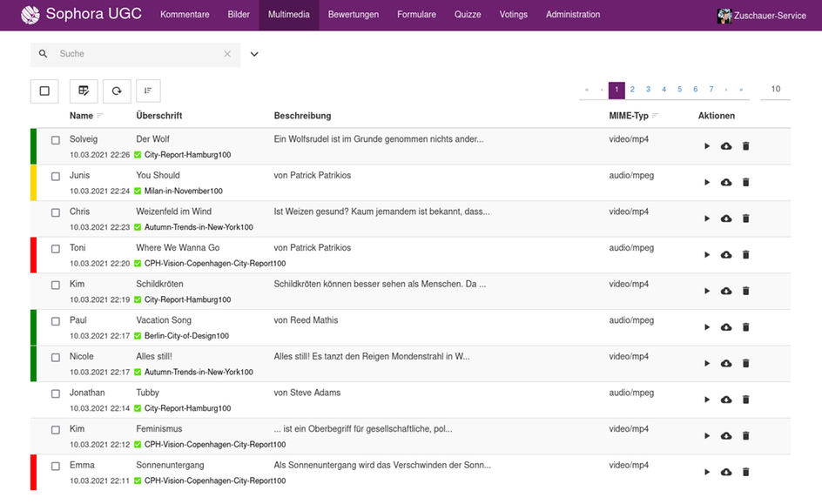The width and height of the screenshot is (822, 504).
Task: Play Where We Wanna Go audio
Action: 707,255
